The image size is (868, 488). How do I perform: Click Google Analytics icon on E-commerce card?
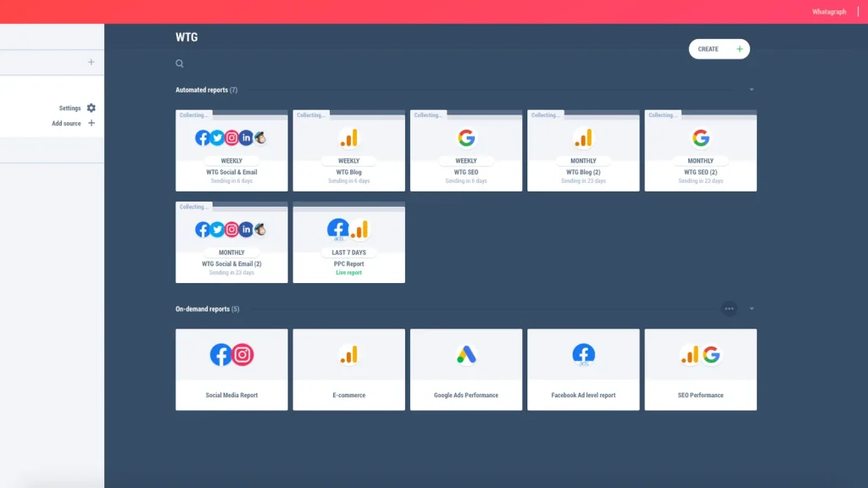[x=348, y=355]
